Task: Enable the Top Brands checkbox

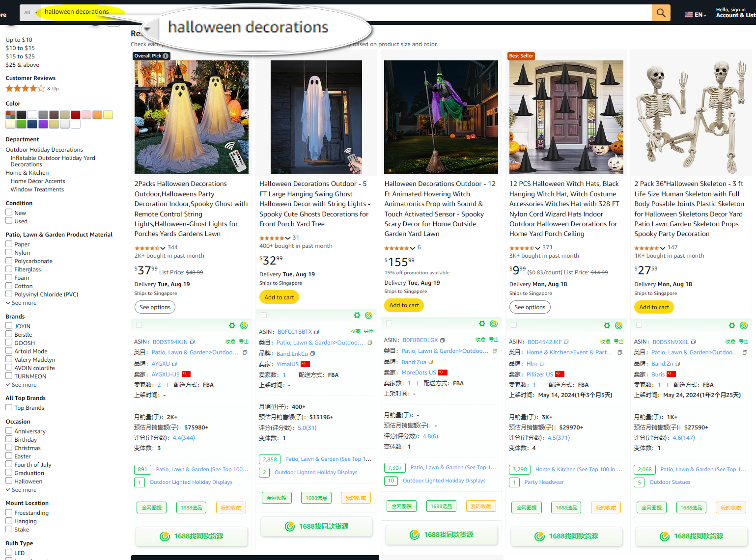Action: click(9, 407)
